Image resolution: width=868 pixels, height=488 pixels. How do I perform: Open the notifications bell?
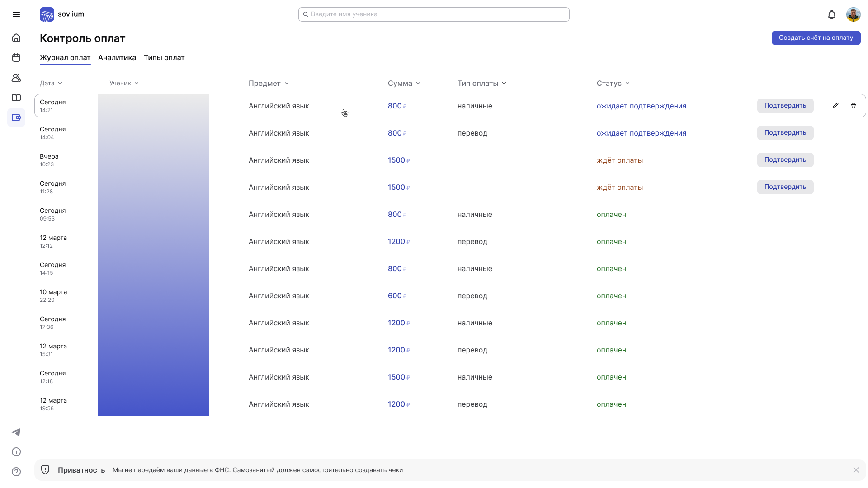[831, 15]
